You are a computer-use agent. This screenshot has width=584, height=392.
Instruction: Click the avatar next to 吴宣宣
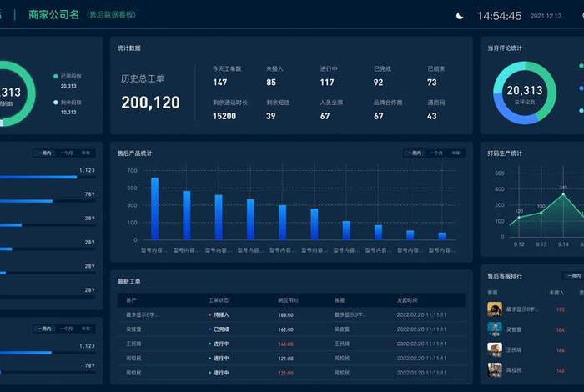pyautogui.click(x=495, y=329)
